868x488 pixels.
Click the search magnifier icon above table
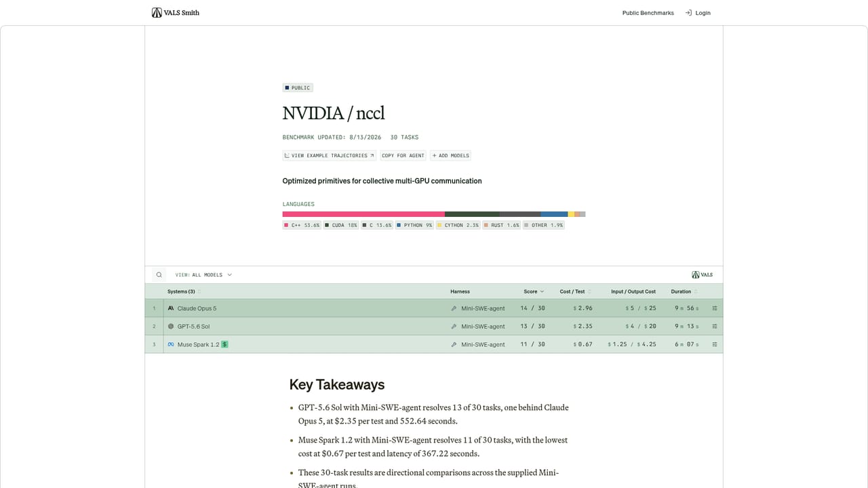[159, 275]
